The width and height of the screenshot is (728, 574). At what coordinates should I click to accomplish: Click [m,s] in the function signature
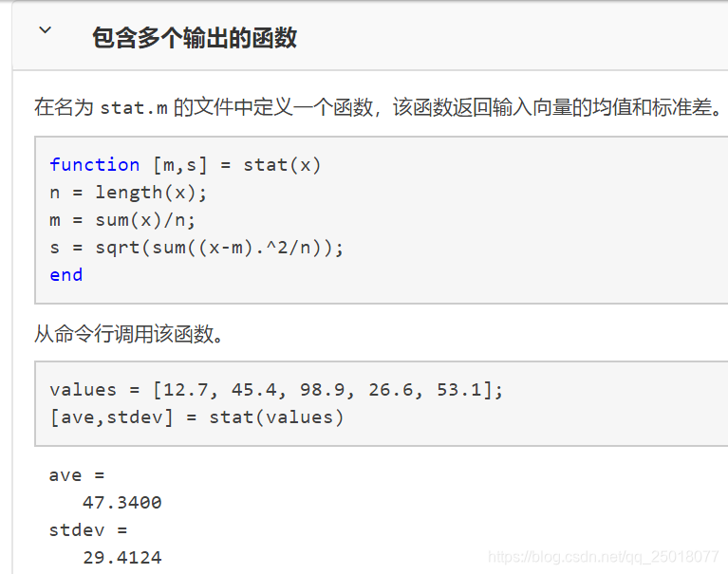[x=179, y=165]
